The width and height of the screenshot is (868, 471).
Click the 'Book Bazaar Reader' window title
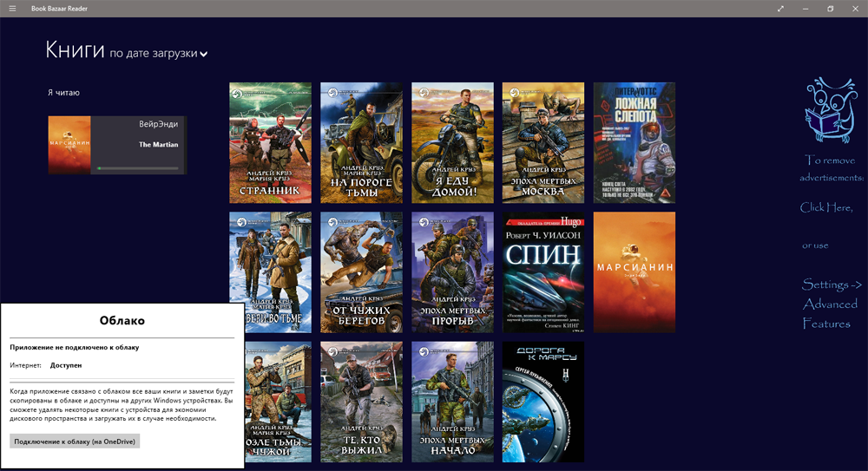pyautogui.click(x=59, y=9)
